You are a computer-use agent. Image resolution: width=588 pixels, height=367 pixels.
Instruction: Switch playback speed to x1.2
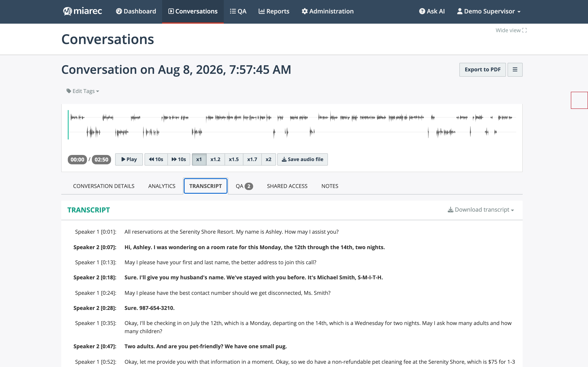click(x=216, y=159)
